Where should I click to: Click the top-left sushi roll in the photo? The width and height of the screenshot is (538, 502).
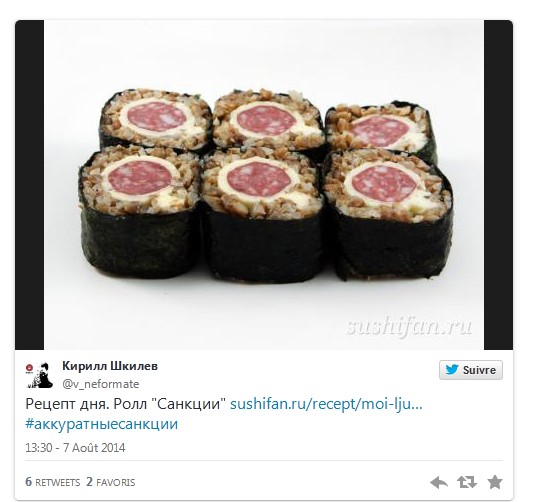(x=155, y=118)
